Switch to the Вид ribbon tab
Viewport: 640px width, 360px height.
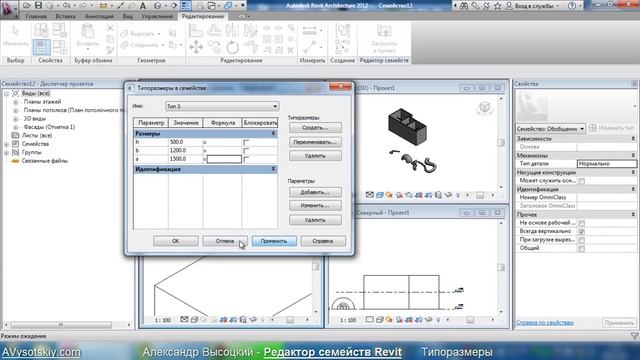point(128,16)
